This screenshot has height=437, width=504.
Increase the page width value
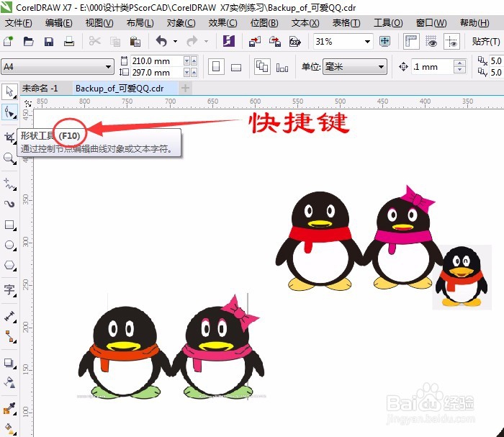coord(194,60)
